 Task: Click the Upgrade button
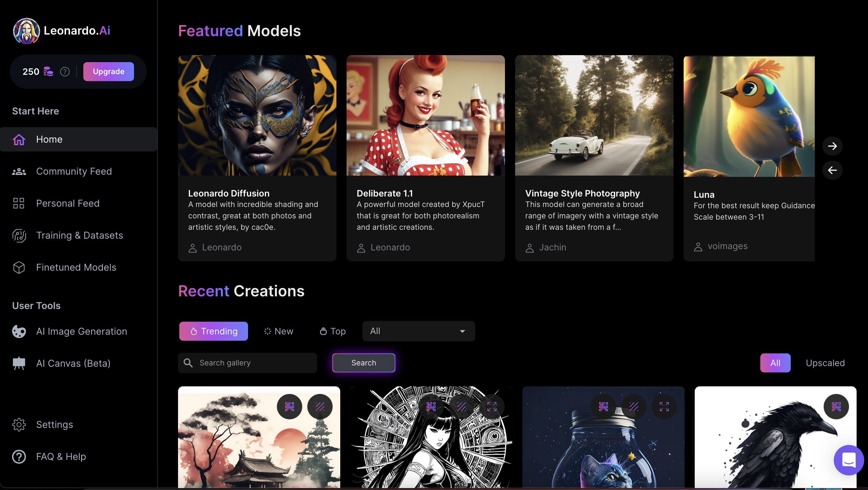point(108,72)
